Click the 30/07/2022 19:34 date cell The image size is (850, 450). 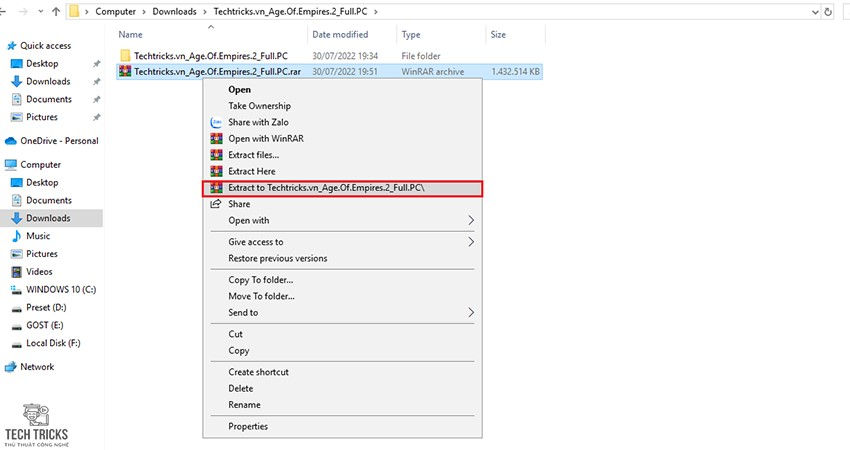(x=345, y=56)
